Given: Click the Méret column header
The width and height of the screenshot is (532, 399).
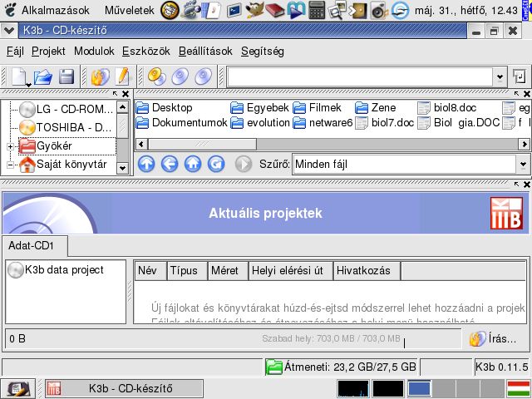Looking at the screenshot, I should pos(224,270).
